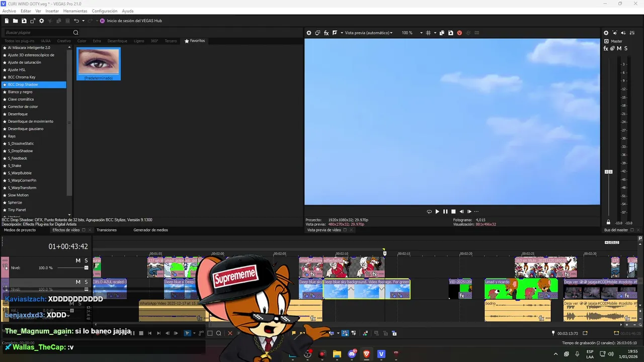This screenshot has height=362, width=644.
Task: Select the Favoritos plugin tab
Action: (195, 41)
